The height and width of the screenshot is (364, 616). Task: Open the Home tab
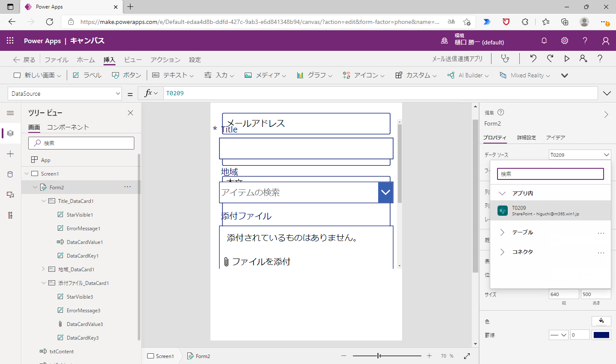[86, 60]
